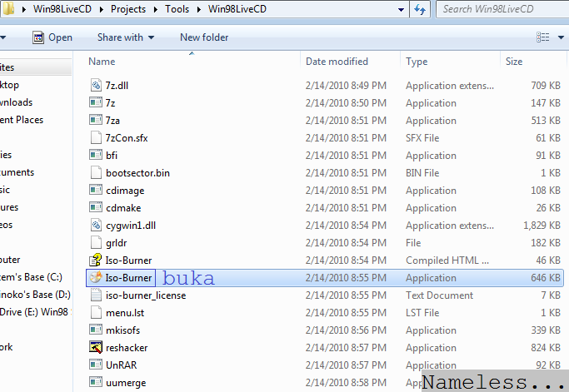The height and width of the screenshot is (392, 569).
Task: Select the menu.lst file name
Action: point(125,313)
